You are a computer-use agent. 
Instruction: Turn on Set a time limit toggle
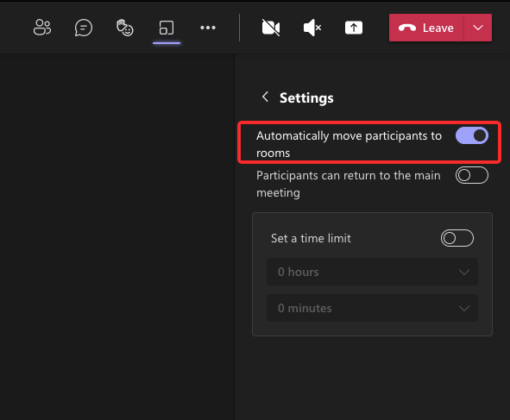(457, 238)
